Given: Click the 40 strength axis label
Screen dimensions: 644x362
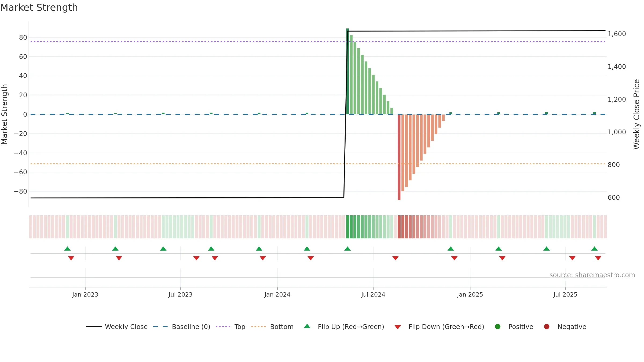Looking at the screenshot, I should (23, 76).
